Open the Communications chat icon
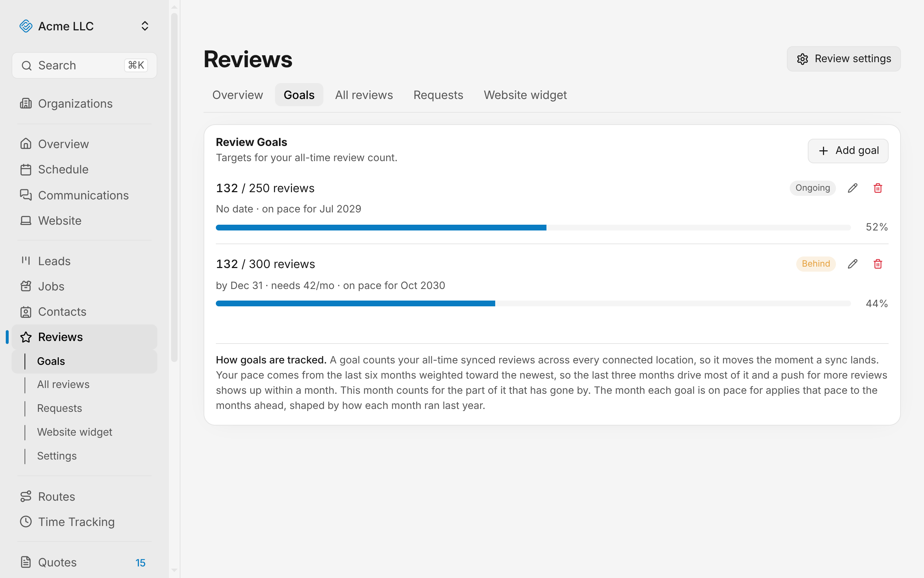 click(26, 195)
